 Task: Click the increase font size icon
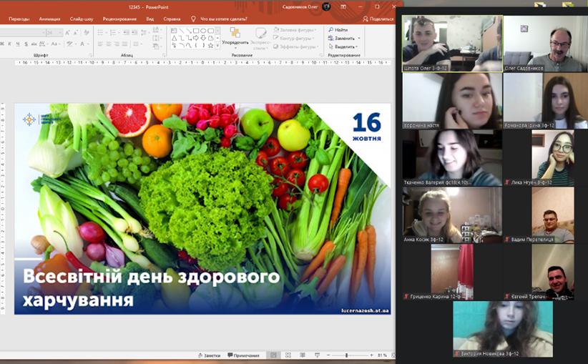pyautogui.click(x=67, y=33)
